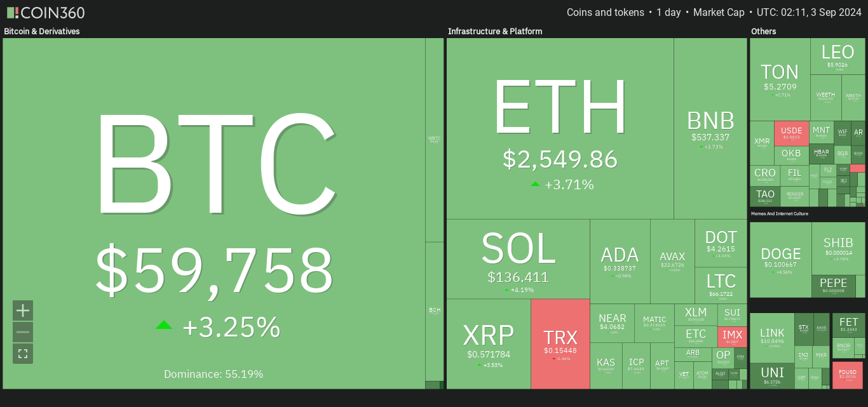Viewport: 868px width, 407px height.
Task: Click the Bitcoin & Derivatives heading
Action: click(x=42, y=31)
